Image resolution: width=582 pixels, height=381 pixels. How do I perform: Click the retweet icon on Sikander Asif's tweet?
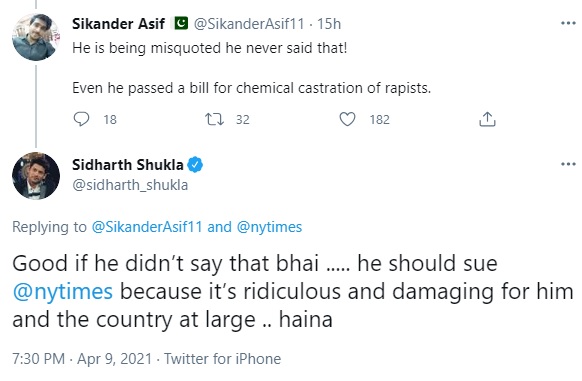coord(215,119)
